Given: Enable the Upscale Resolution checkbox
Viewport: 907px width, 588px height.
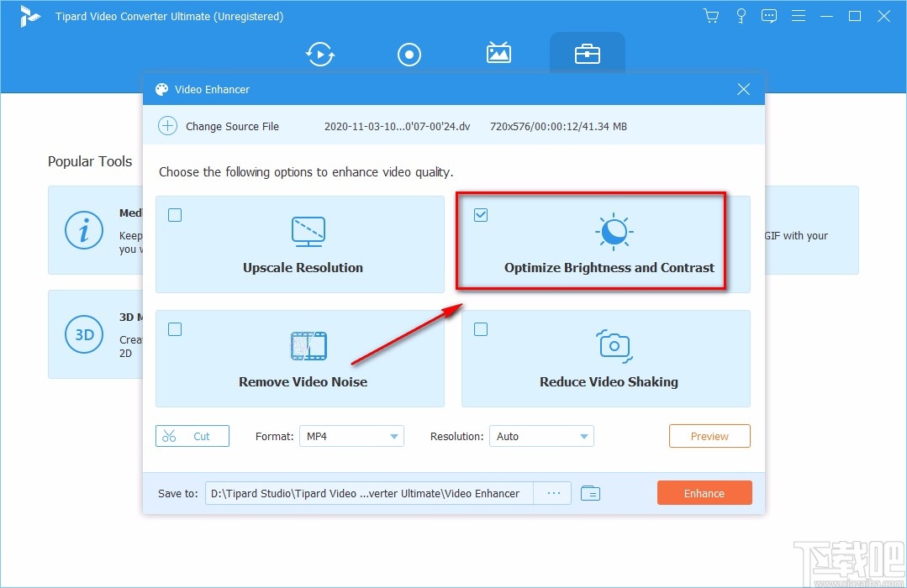Looking at the screenshot, I should [x=175, y=215].
